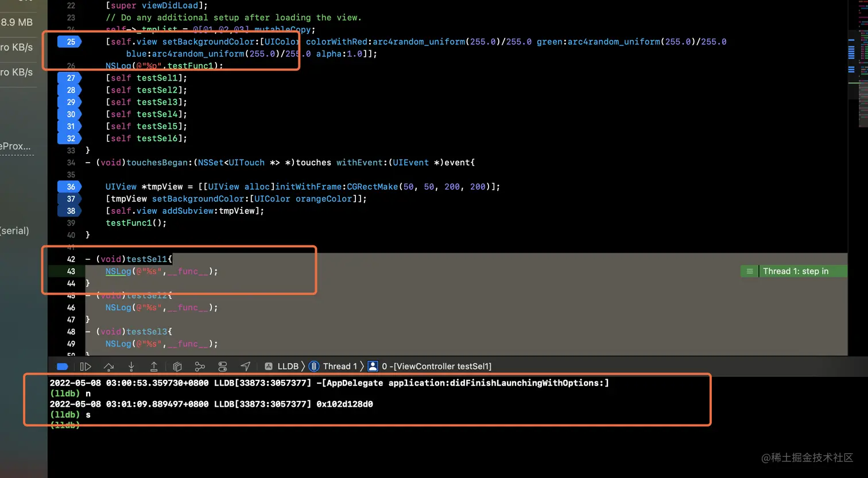
Task: Toggle the breakpoint on line 36
Action: pos(70,187)
